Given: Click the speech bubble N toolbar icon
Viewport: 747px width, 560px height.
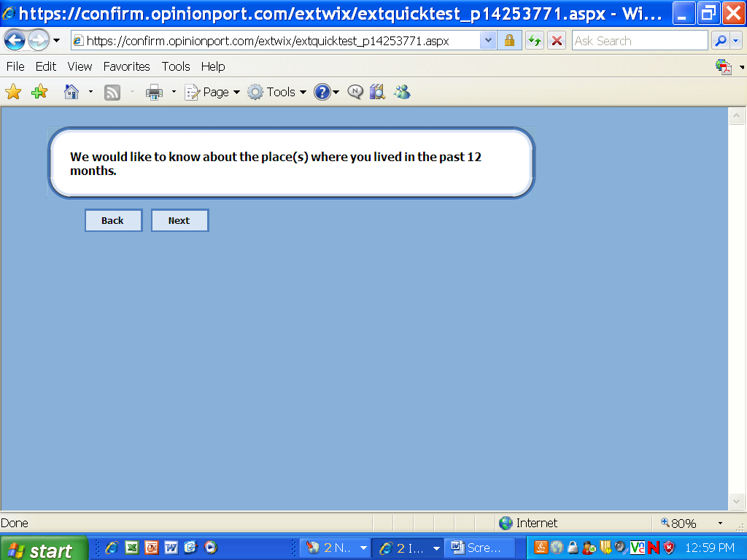Looking at the screenshot, I should click(355, 91).
